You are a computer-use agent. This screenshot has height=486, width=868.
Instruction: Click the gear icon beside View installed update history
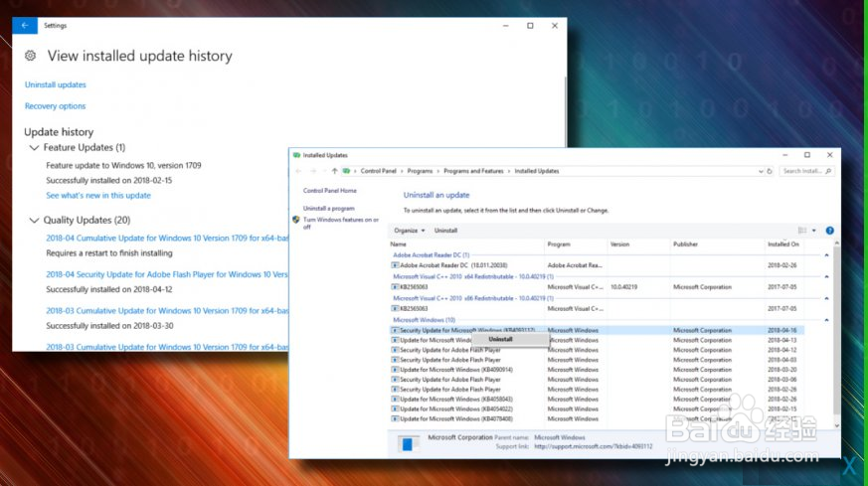(31, 56)
